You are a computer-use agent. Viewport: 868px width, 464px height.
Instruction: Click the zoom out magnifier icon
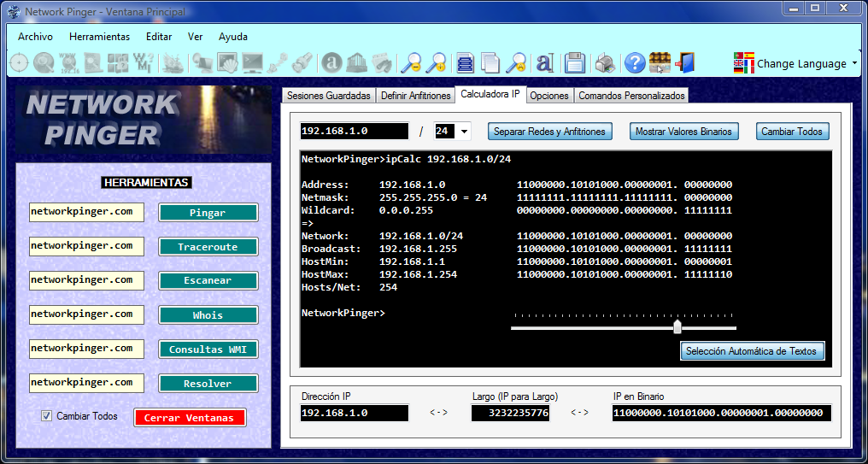point(411,62)
